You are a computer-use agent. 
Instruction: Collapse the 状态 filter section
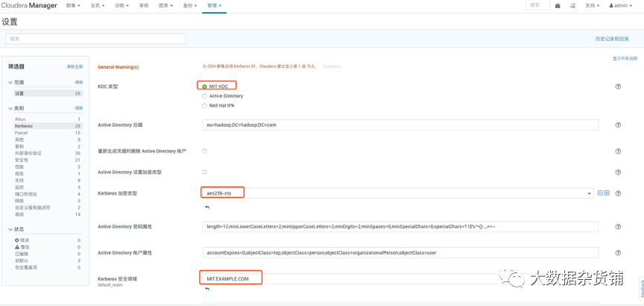10,229
